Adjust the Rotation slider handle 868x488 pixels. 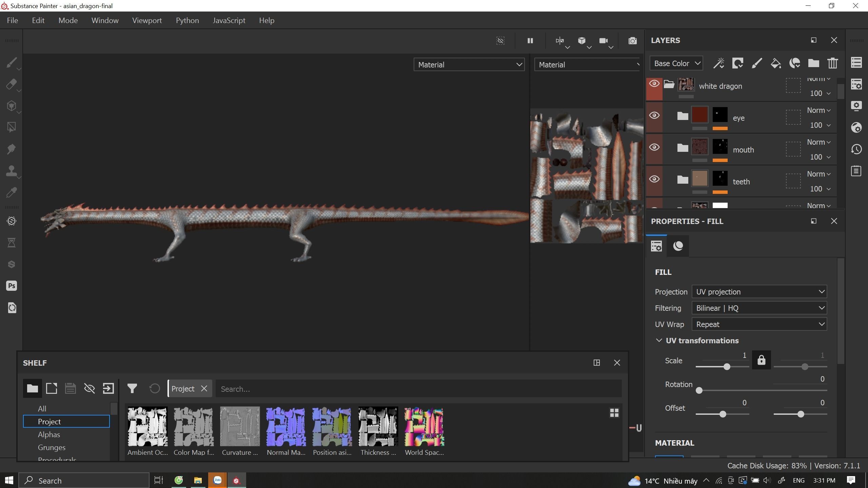tap(699, 390)
